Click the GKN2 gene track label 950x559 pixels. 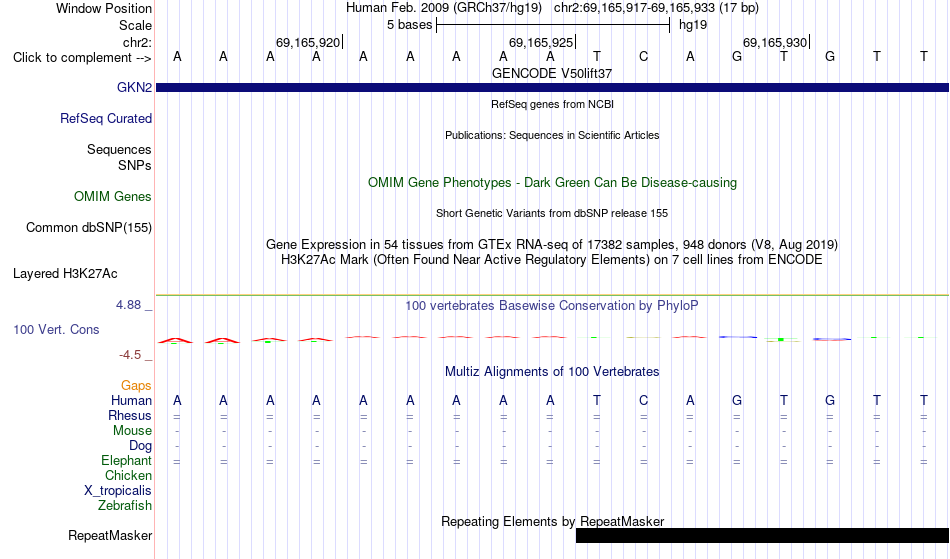[x=134, y=87]
